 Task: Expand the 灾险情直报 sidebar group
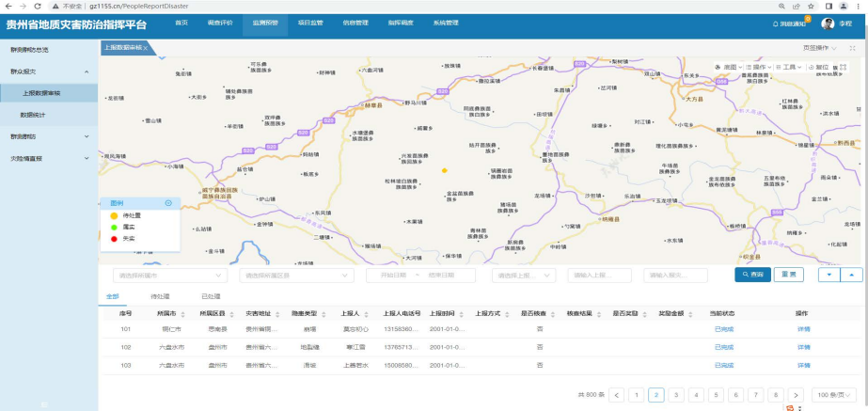pos(49,158)
